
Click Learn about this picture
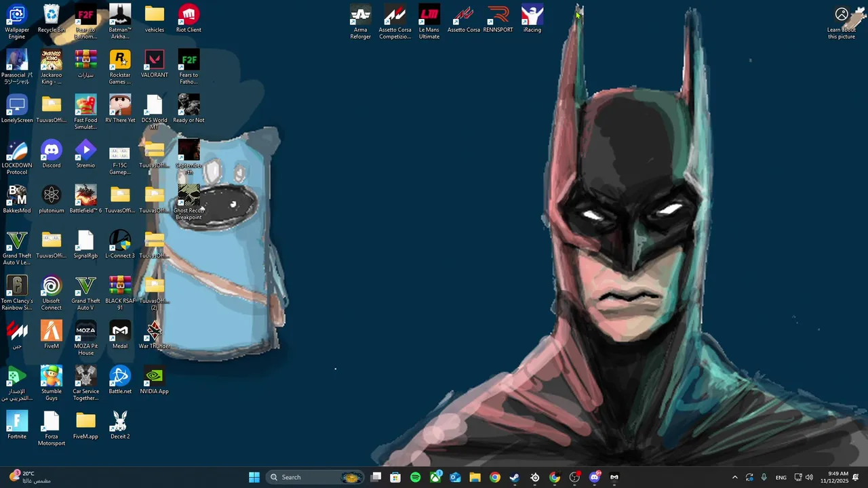pyautogui.click(x=842, y=22)
